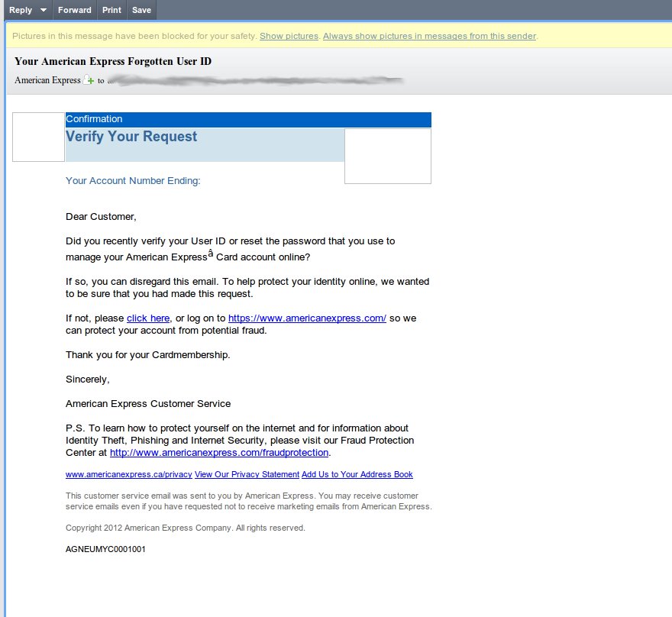
Task: Click the sender name American Express
Action: tap(47, 80)
